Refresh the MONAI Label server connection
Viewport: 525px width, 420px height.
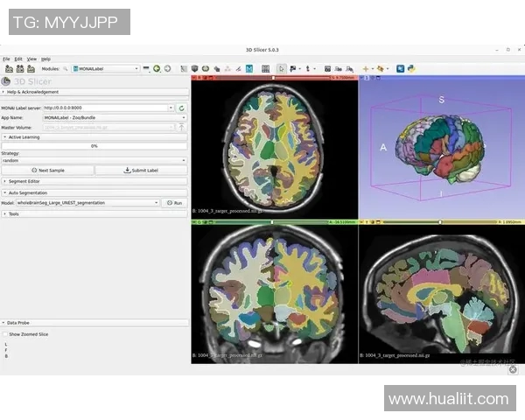pyautogui.click(x=181, y=108)
